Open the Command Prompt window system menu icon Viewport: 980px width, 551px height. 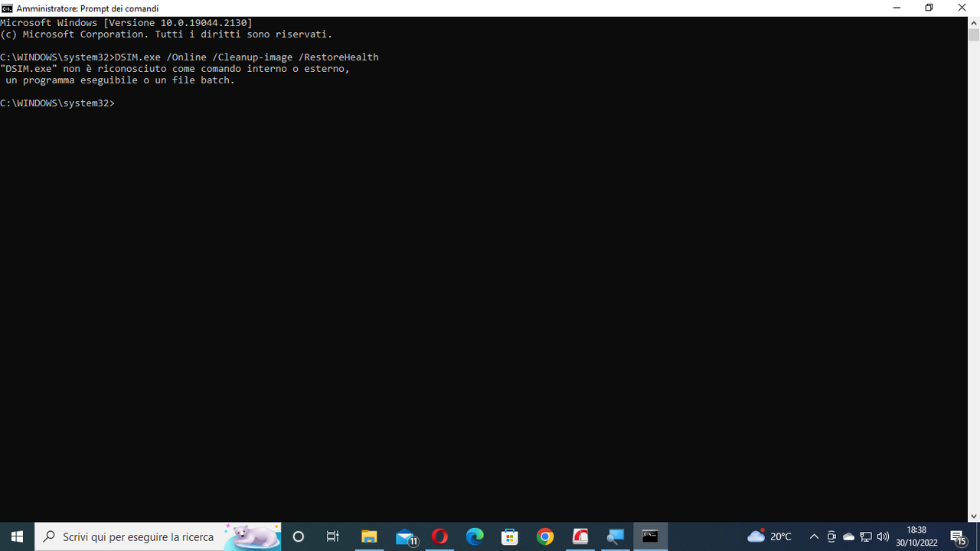(x=7, y=8)
